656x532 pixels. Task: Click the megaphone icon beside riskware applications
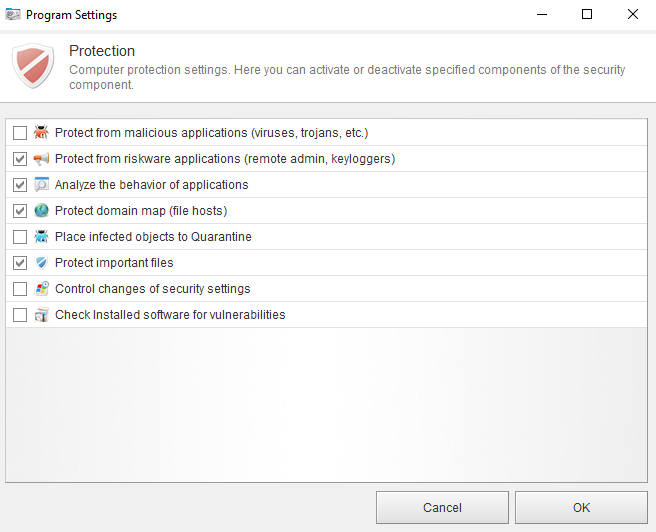pos(41,159)
